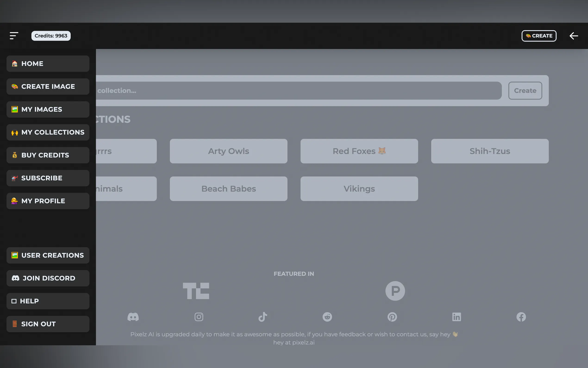
Task: Select Buy Credits in sidebar
Action: pyautogui.click(x=48, y=155)
